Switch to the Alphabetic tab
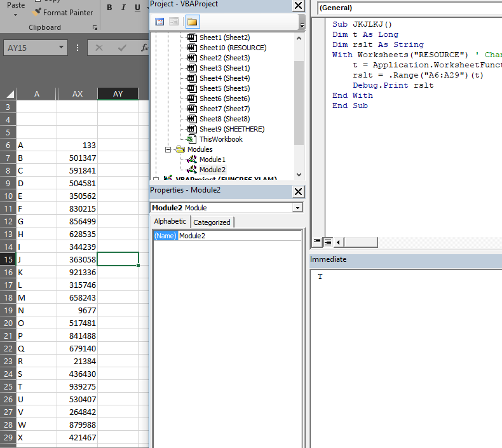The width and height of the screenshot is (502, 448). [x=170, y=221]
